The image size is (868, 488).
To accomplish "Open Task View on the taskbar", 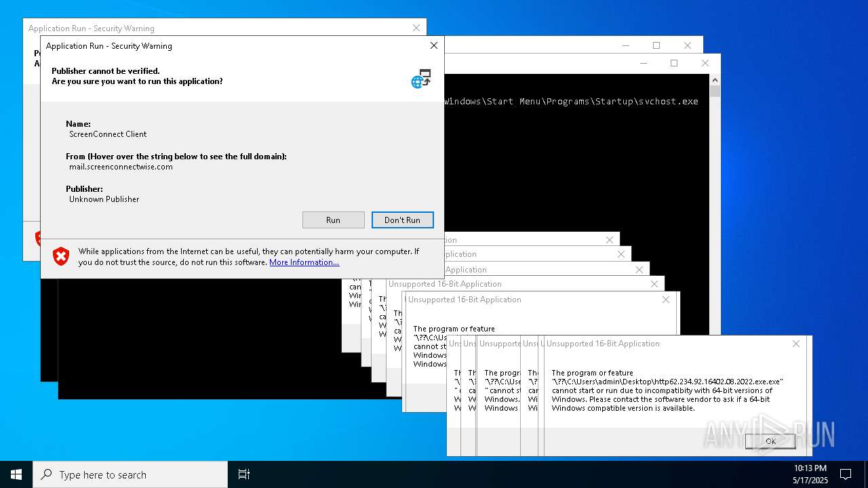I will [244, 474].
